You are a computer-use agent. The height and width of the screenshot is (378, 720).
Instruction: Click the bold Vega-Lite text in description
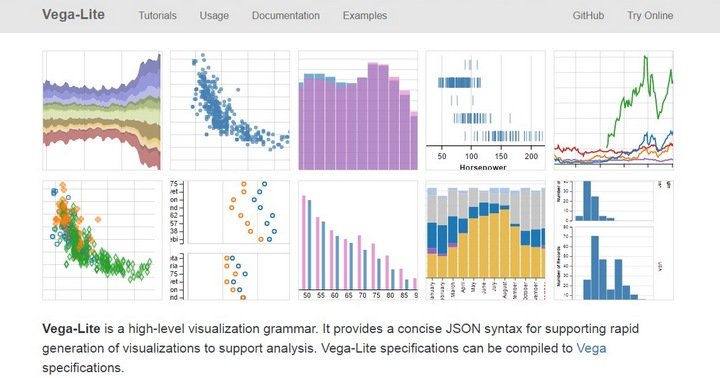pos(71,329)
